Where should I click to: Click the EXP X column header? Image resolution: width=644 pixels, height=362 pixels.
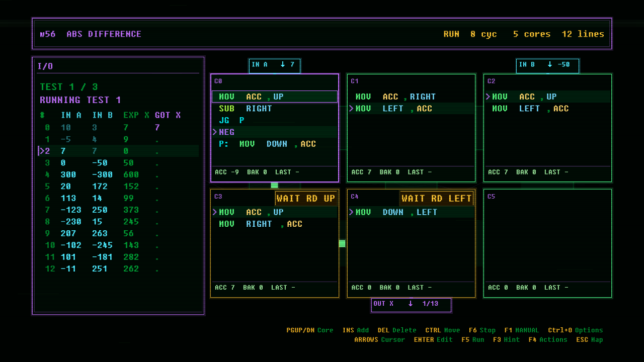pyautogui.click(x=136, y=115)
